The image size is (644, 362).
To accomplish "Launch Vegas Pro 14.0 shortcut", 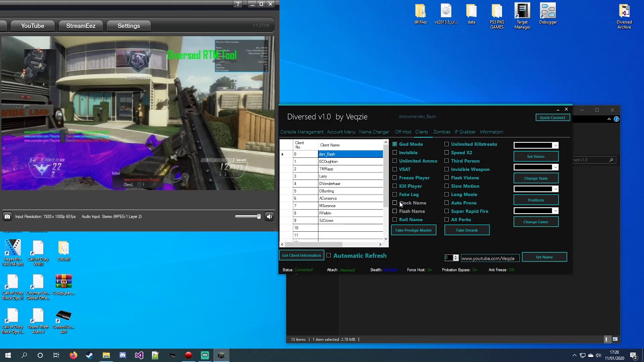I will click(13, 252).
